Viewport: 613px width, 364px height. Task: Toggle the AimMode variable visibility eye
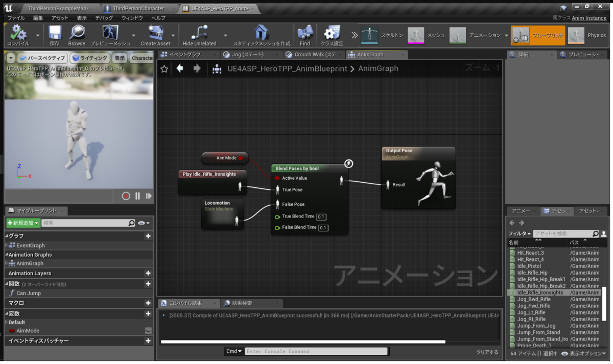(x=148, y=331)
